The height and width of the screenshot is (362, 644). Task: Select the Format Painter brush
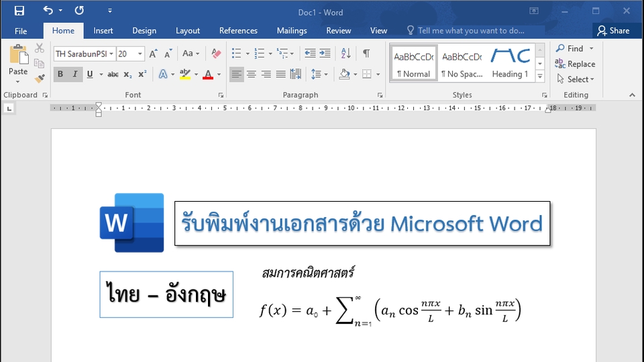tap(40, 78)
